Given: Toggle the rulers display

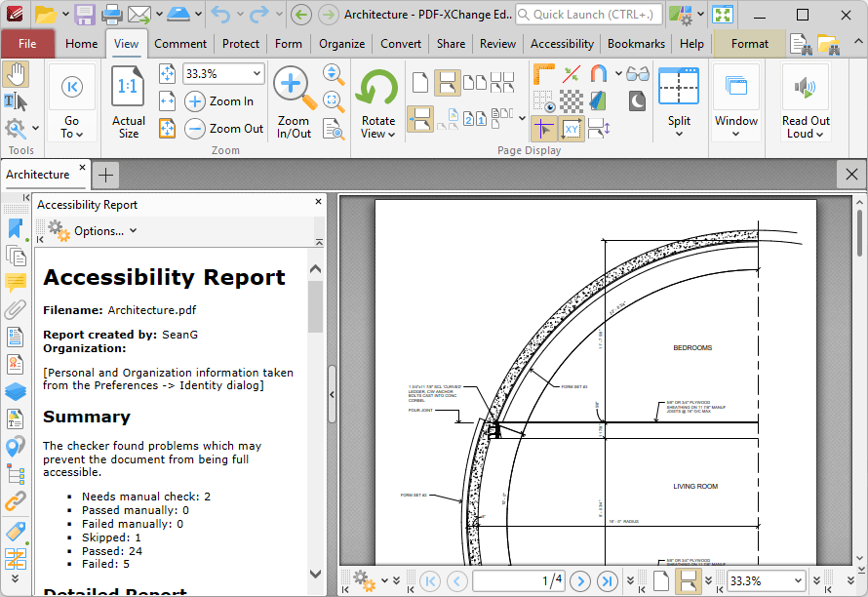Looking at the screenshot, I should 543,74.
